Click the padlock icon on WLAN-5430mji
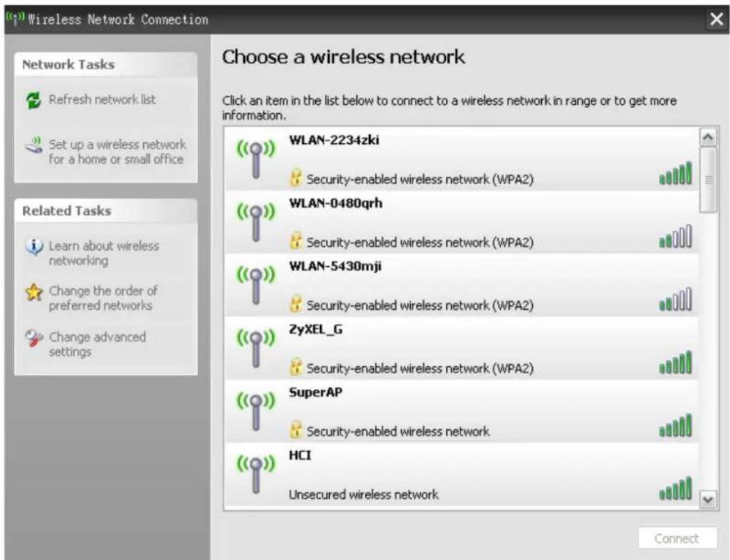 click(295, 304)
